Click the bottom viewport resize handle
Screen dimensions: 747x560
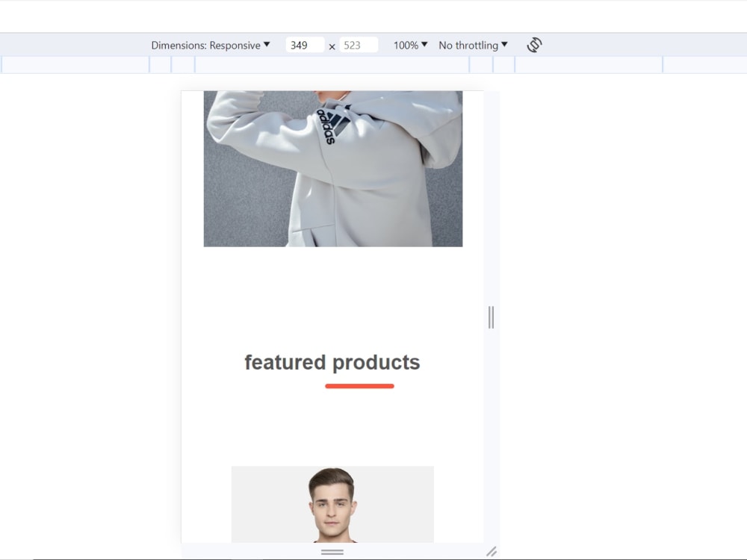332,551
